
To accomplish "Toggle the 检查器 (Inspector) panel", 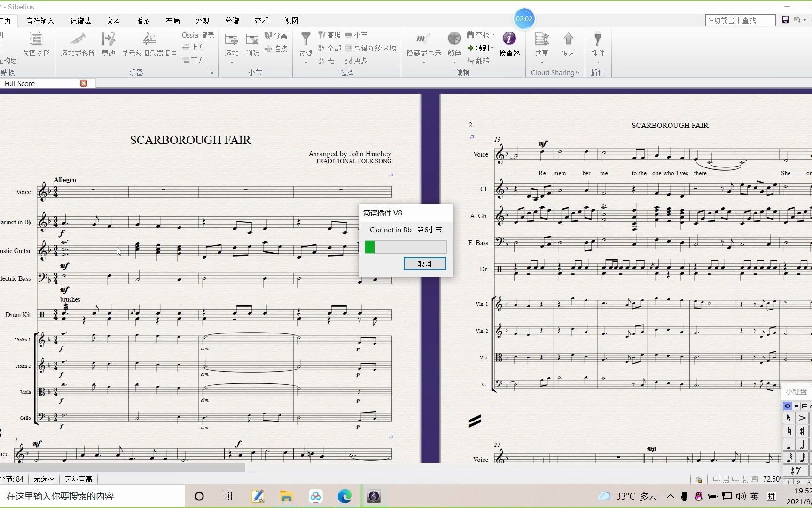I will click(x=509, y=45).
